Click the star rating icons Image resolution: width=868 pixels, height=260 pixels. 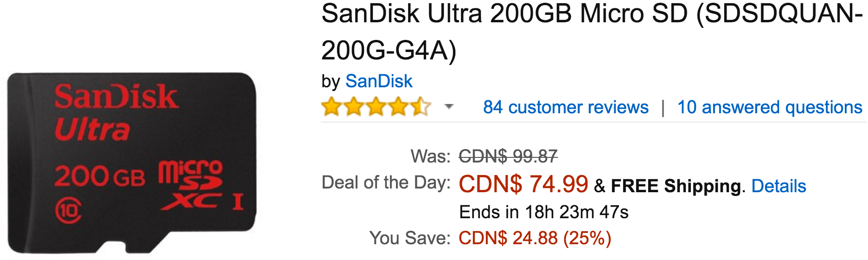coord(376,107)
